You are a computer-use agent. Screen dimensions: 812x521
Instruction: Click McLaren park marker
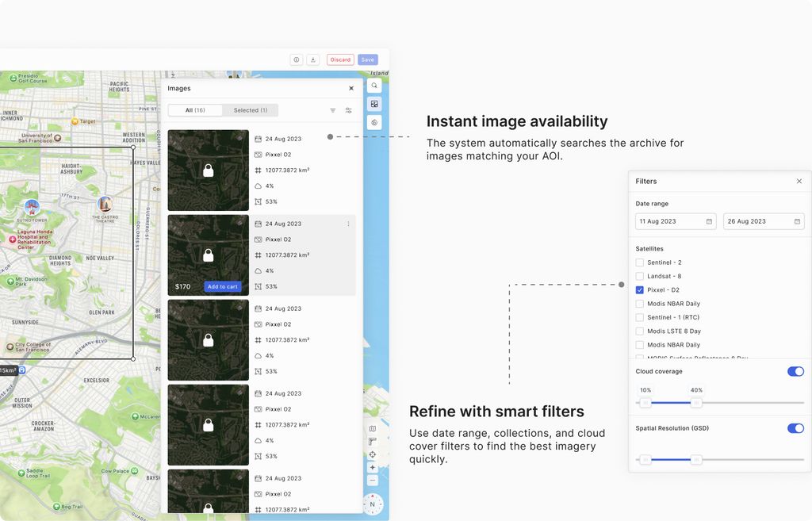tap(135, 416)
